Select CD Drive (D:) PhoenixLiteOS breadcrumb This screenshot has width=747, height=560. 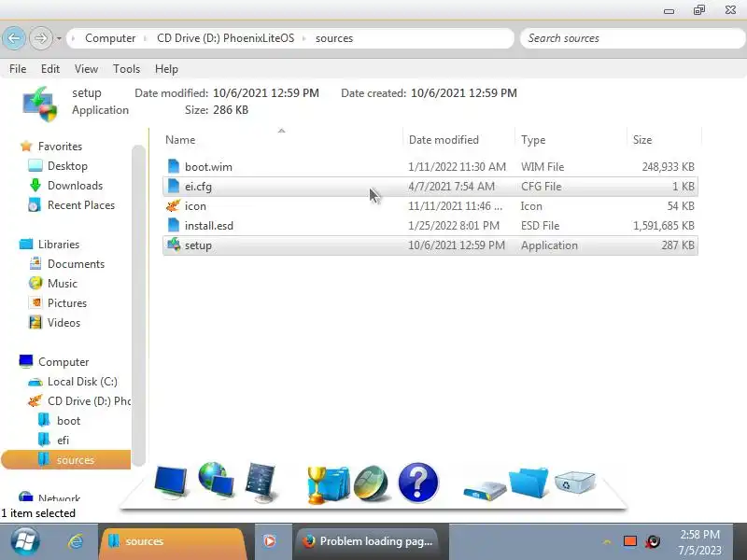pos(225,38)
